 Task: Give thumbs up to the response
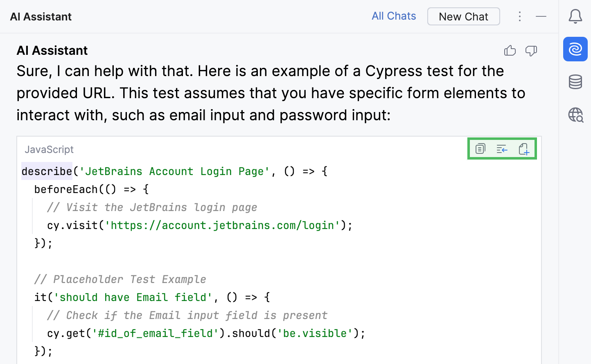click(x=510, y=51)
